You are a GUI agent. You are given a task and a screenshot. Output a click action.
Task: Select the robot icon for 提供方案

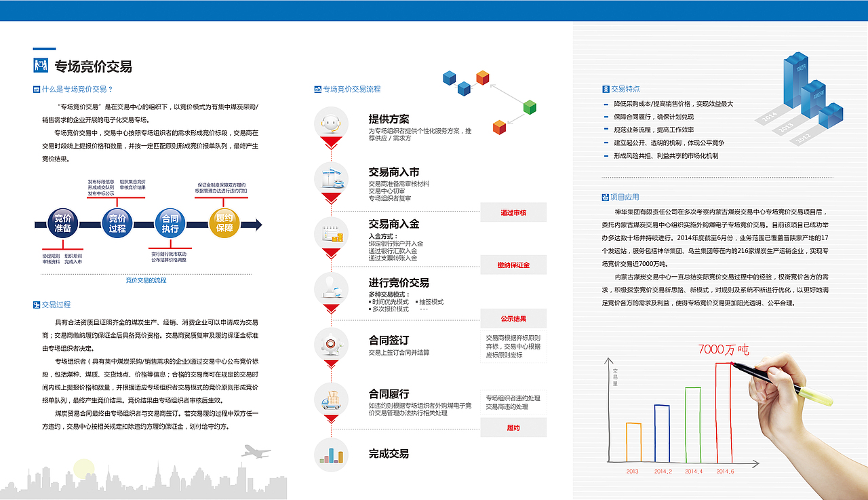click(x=331, y=124)
